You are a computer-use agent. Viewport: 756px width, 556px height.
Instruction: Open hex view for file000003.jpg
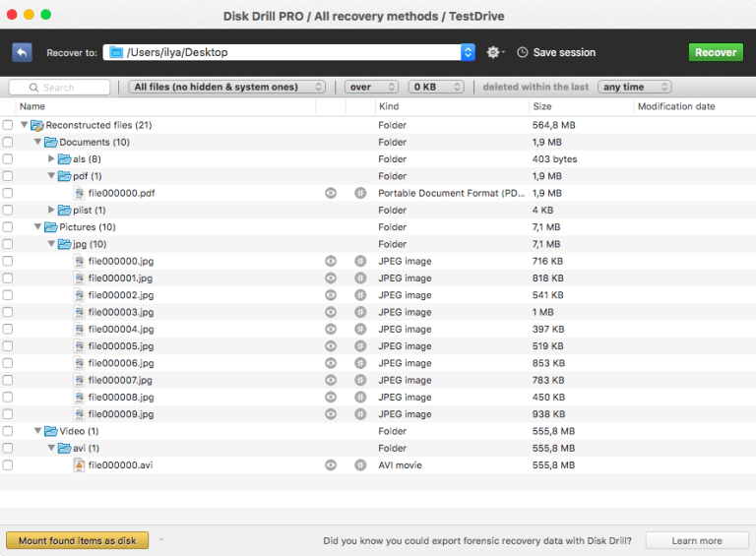pyautogui.click(x=360, y=312)
